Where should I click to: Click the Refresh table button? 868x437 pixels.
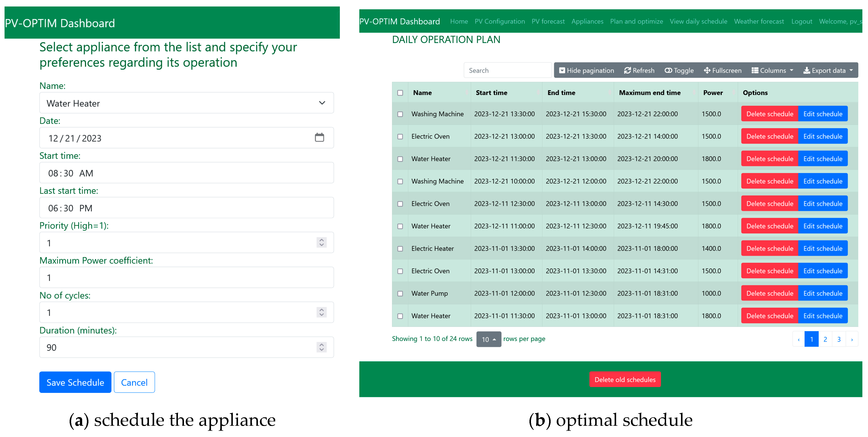(639, 70)
